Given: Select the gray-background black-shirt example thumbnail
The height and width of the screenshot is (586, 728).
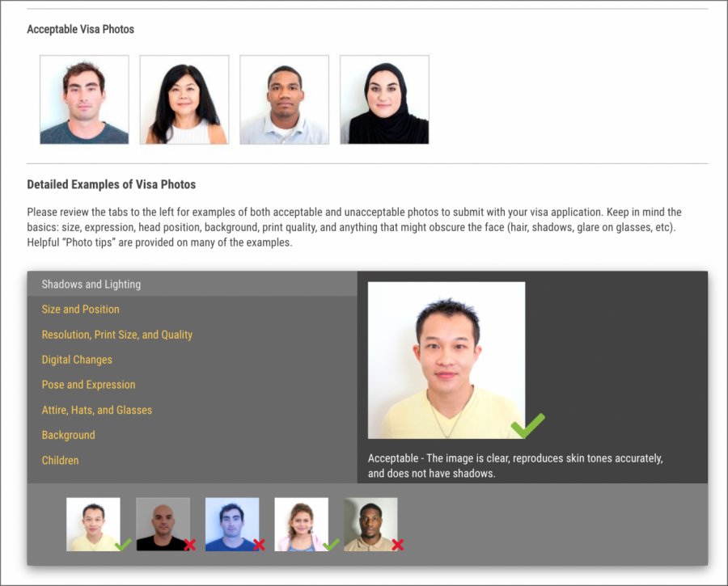Looking at the screenshot, I should click(x=163, y=524).
